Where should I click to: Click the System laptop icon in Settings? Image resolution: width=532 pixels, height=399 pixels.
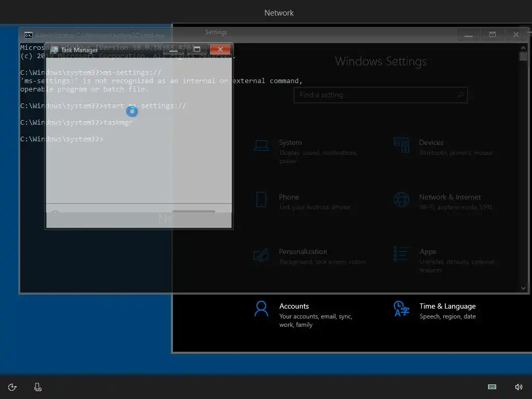tap(261, 146)
